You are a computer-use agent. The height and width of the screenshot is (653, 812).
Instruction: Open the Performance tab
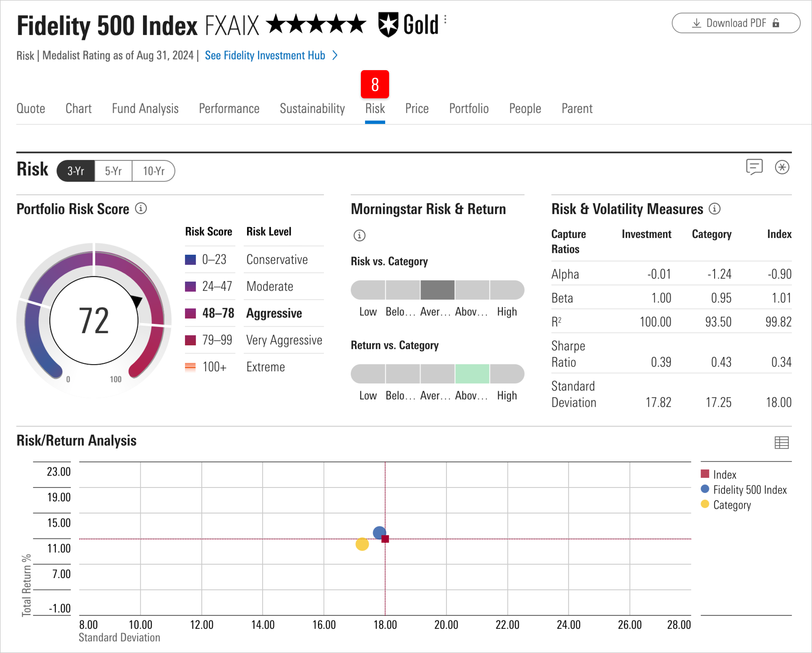point(229,109)
